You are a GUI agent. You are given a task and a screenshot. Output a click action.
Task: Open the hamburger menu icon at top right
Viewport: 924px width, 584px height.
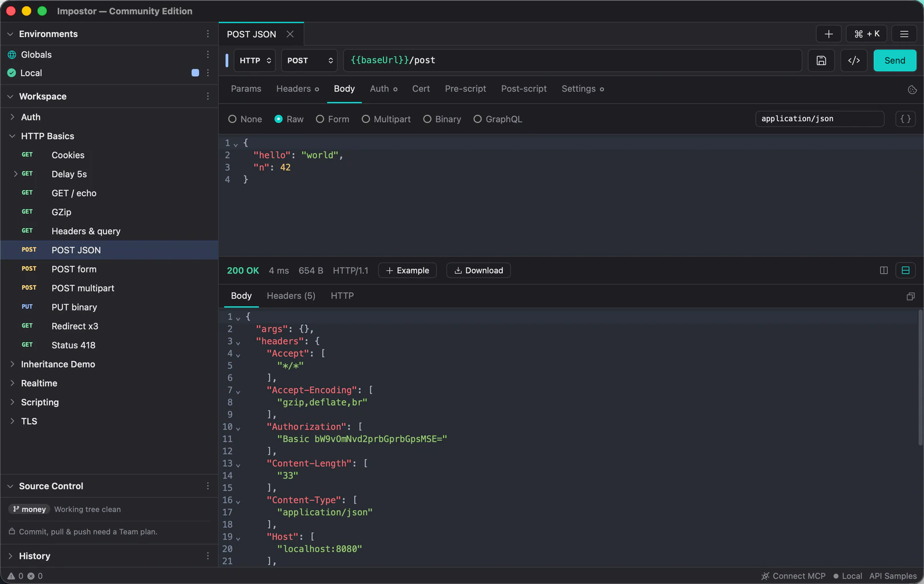click(x=904, y=34)
